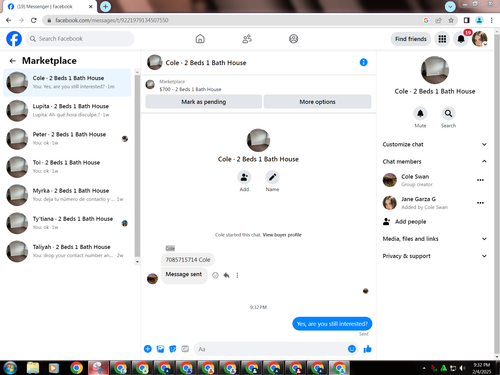Viewport: 500px width, 375px height.
Task: Click Jane Garza G in chat members
Action: click(x=418, y=199)
